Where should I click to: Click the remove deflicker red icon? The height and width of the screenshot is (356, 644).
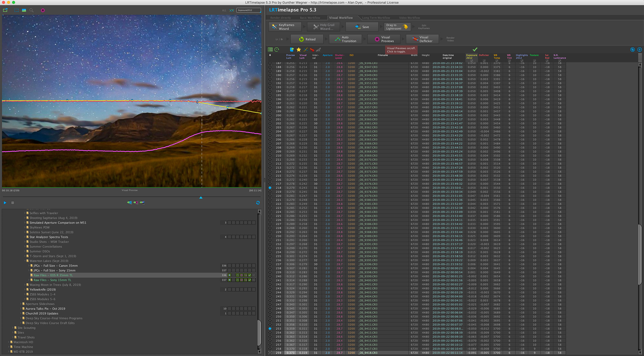point(312,50)
